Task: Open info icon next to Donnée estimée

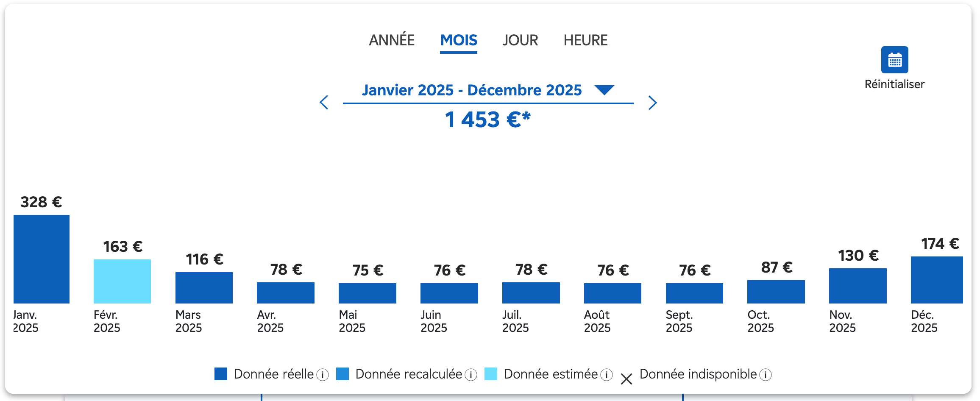Action: coord(607,375)
